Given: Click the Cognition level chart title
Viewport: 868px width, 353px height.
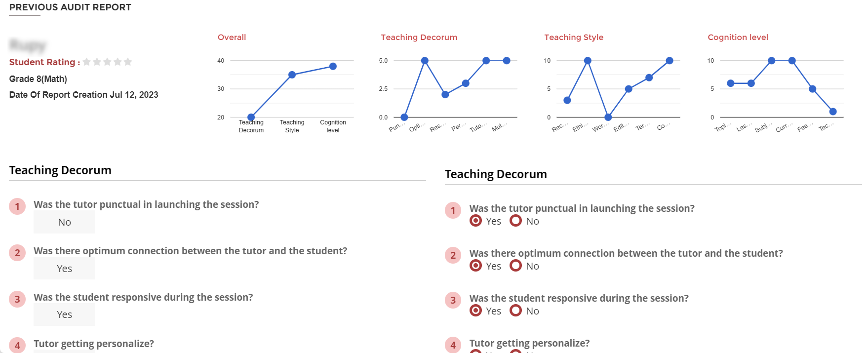Looking at the screenshot, I should [x=738, y=38].
